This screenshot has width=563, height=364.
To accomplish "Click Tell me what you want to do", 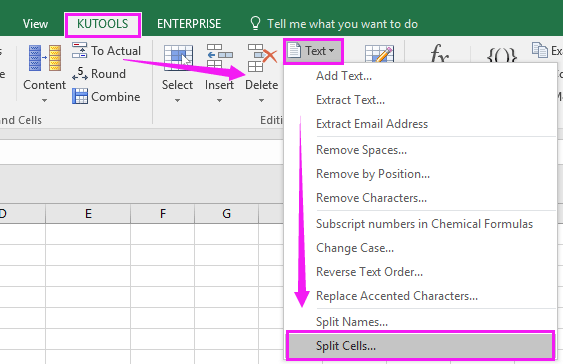I will tap(343, 24).
